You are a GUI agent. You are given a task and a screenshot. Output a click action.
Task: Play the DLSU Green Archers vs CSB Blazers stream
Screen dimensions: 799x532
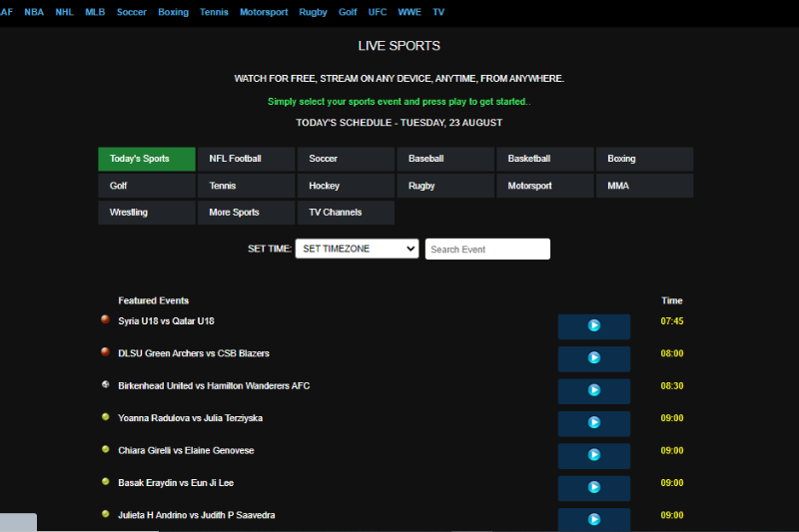(594, 358)
